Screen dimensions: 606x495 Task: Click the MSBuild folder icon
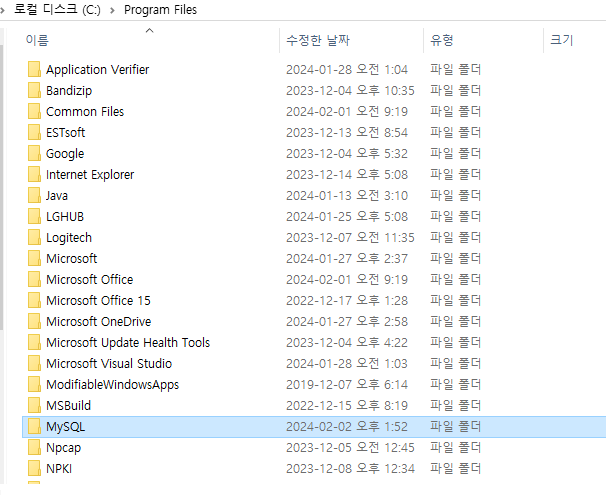(34, 405)
